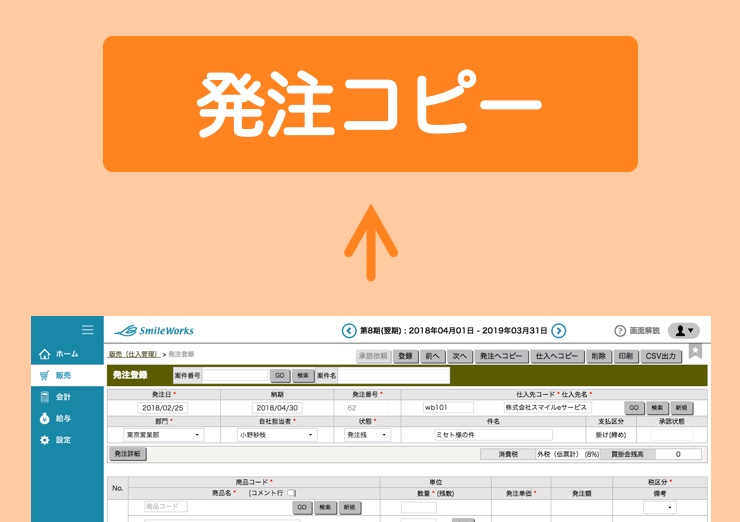Click GO next to 案件番号
The height and width of the screenshot is (522, 740).
coord(279,376)
